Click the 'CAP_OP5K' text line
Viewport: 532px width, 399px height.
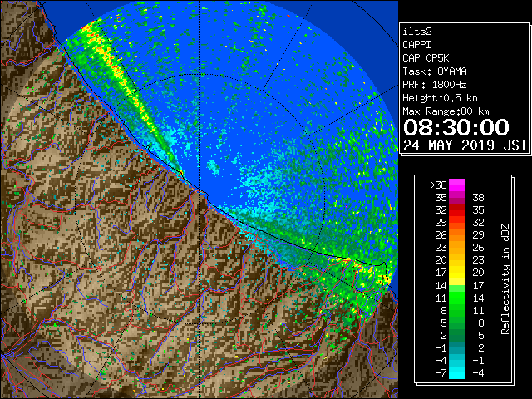(x=426, y=58)
